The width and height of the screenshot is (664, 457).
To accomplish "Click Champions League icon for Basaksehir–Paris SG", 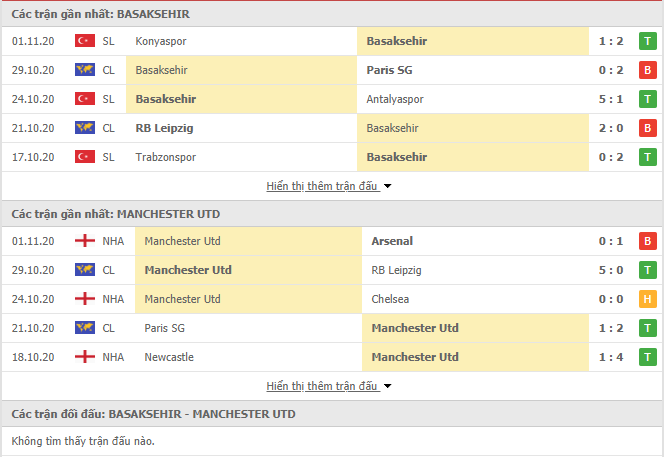I will 85,70.
